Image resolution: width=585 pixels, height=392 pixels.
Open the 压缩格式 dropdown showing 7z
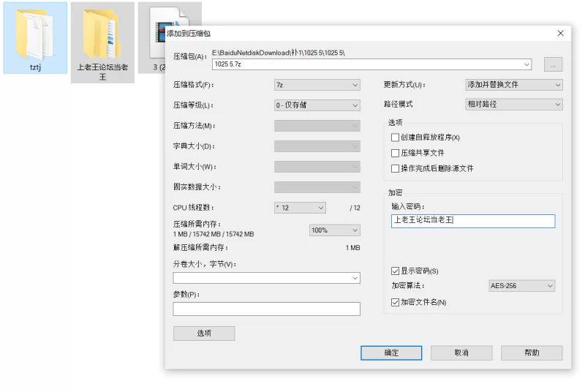(317, 85)
